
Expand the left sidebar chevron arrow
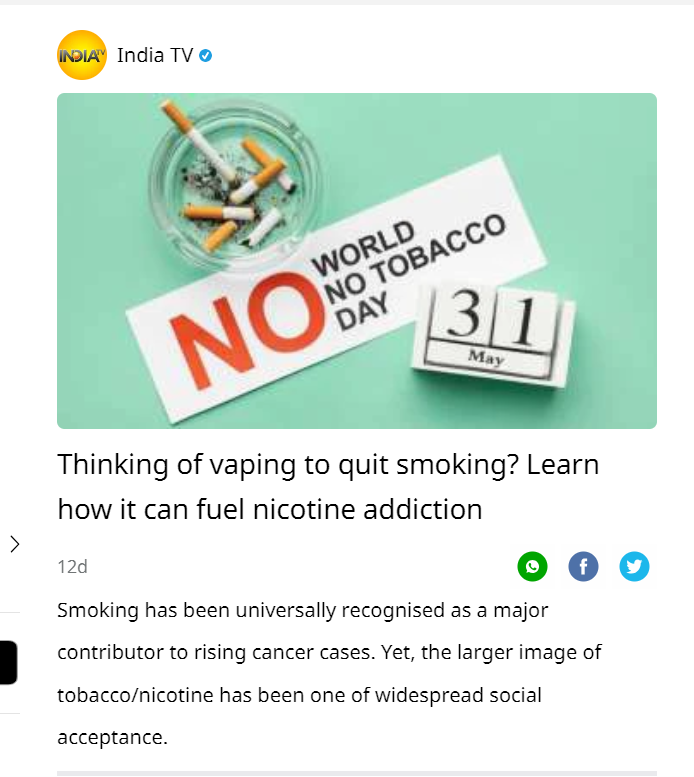coord(15,544)
